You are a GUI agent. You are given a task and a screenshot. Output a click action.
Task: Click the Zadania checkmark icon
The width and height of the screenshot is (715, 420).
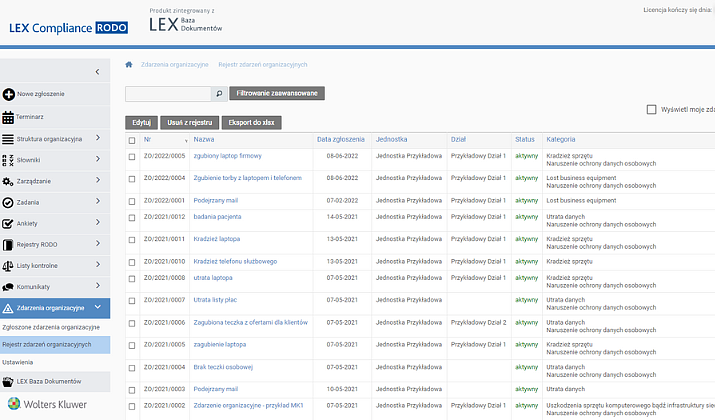click(x=9, y=202)
